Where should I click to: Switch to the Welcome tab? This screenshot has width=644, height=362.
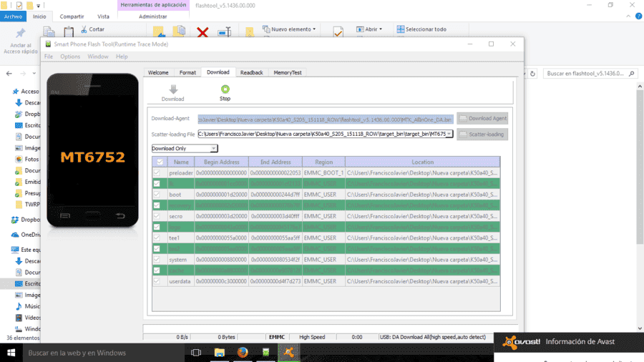pyautogui.click(x=158, y=73)
